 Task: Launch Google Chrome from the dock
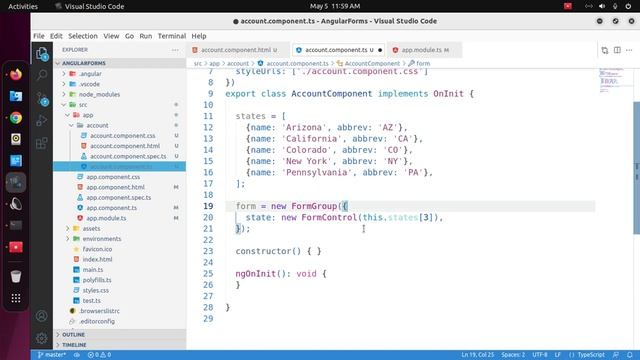pos(16,118)
